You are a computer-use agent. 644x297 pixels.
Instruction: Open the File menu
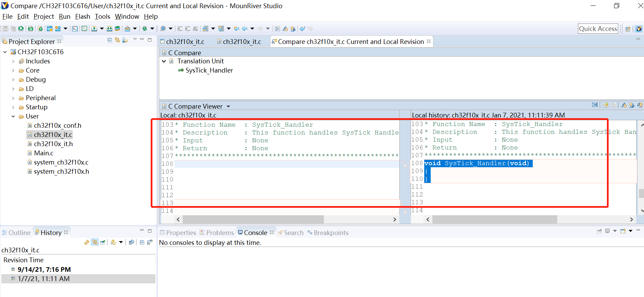(x=7, y=16)
